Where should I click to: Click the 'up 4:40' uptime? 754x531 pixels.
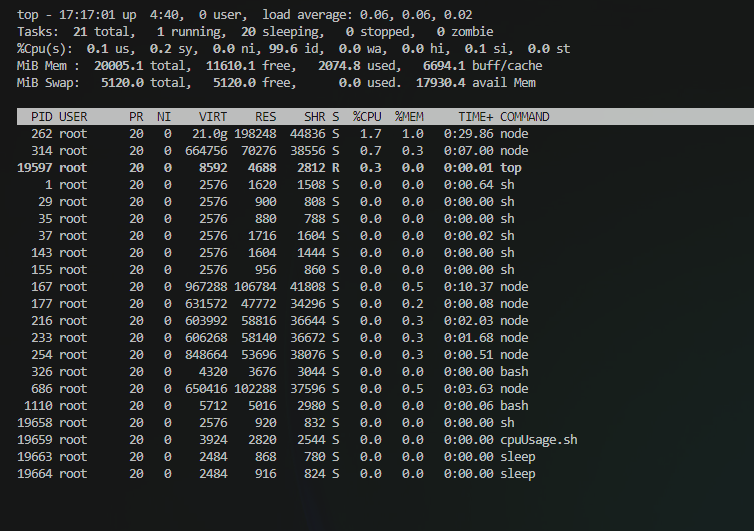pyautogui.click(x=150, y=15)
